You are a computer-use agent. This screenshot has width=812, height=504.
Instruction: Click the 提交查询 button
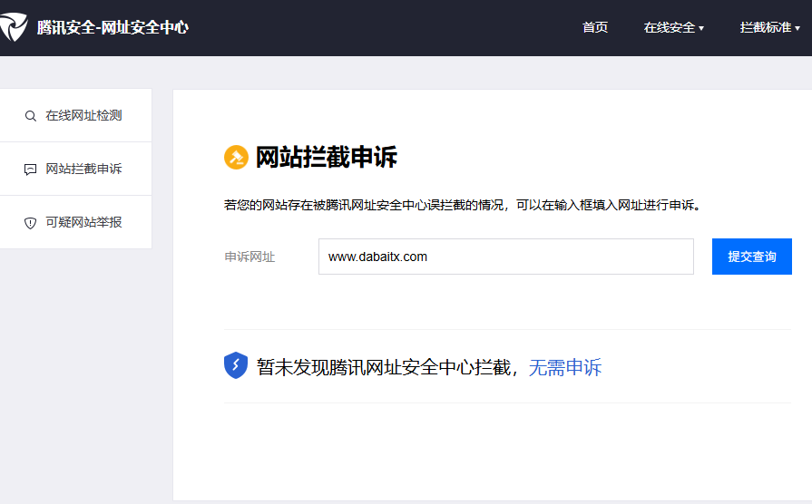[752, 257]
